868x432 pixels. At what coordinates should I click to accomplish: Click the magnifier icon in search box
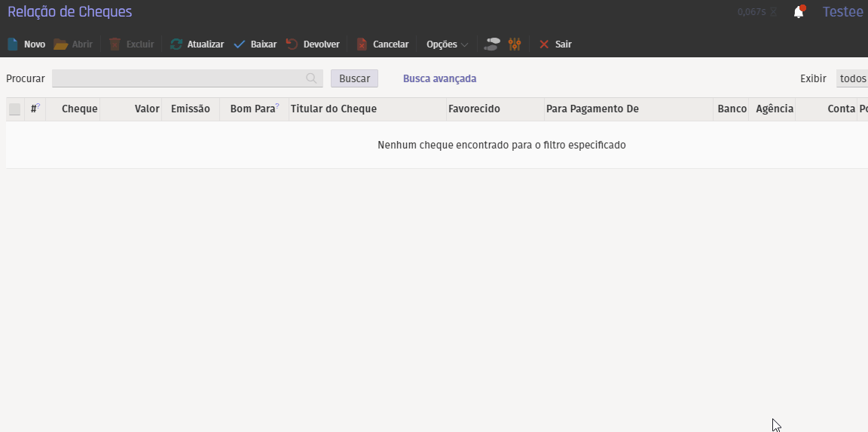[311, 78]
